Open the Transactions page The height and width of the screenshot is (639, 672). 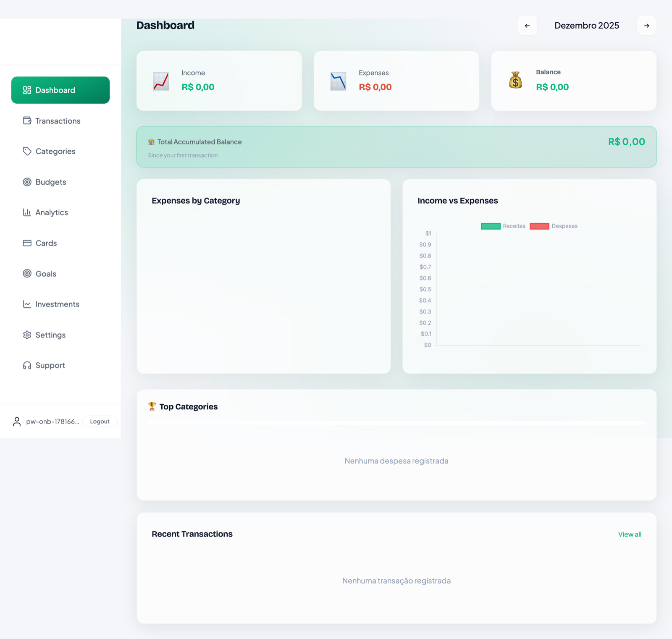click(60, 121)
